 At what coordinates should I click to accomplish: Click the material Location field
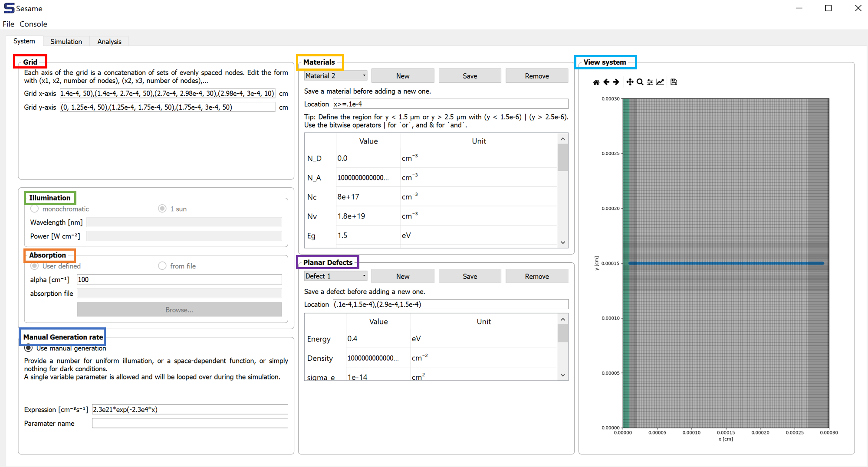point(450,104)
